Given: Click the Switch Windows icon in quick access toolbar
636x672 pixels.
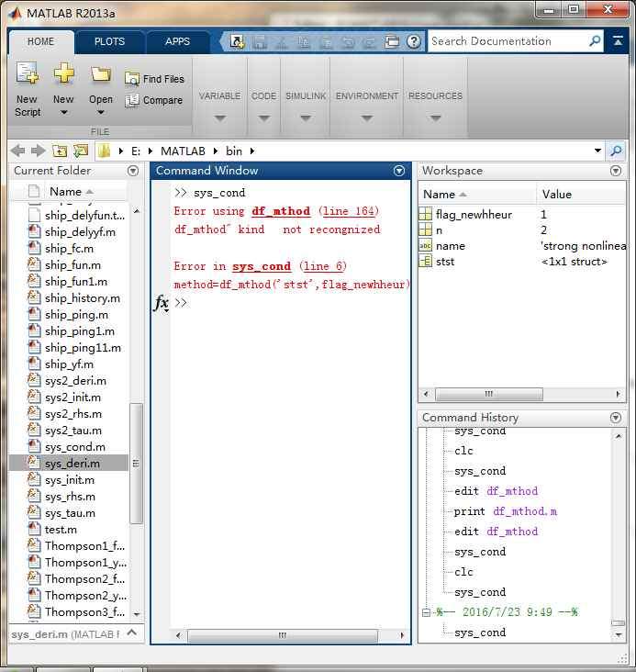Looking at the screenshot, I should click(392, 41).
